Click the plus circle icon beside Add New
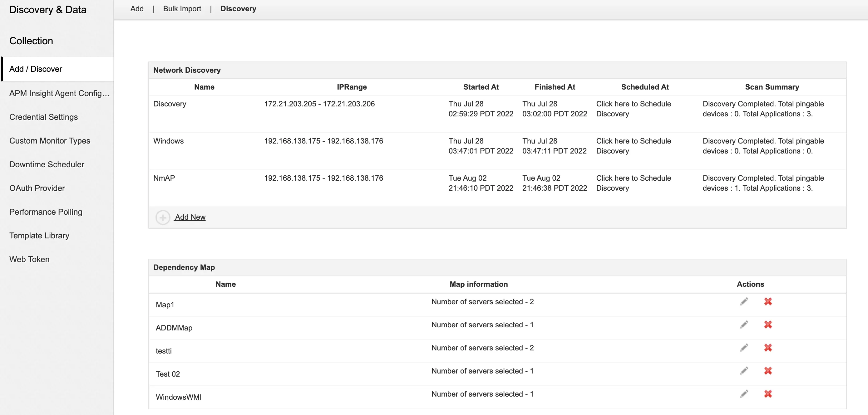 (x=163, y=217)
